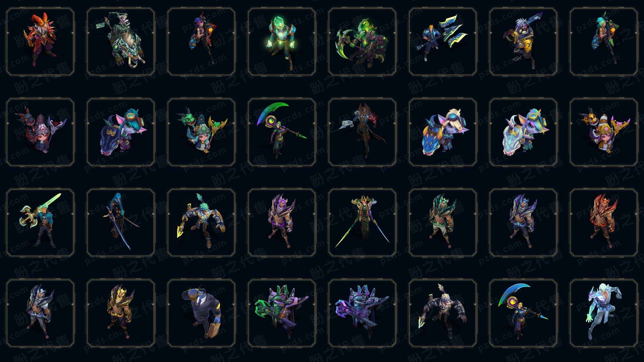Select the teal-haired gauntlet brawler with spike
Viewport: 644px width, 362px height.
click(x=201, y=223)
